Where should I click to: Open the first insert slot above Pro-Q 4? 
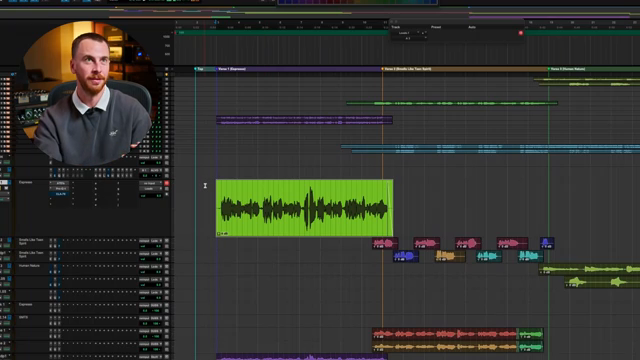pos(60,183)
